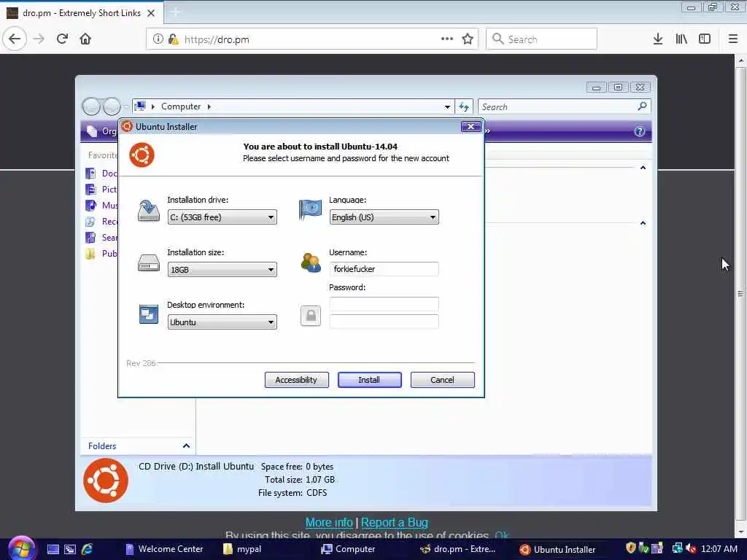Collapse the Folders pane chevron
Viewport: 747px width, 560px height.
pos(186,446)
